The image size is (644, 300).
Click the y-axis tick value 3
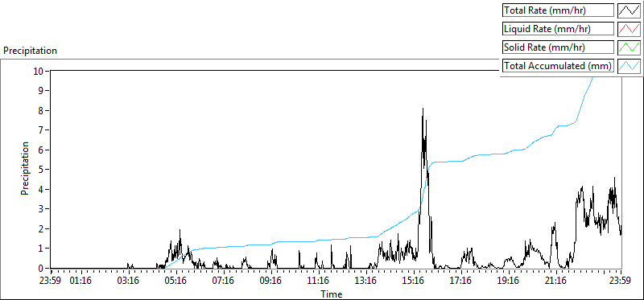tap(42, 209)
